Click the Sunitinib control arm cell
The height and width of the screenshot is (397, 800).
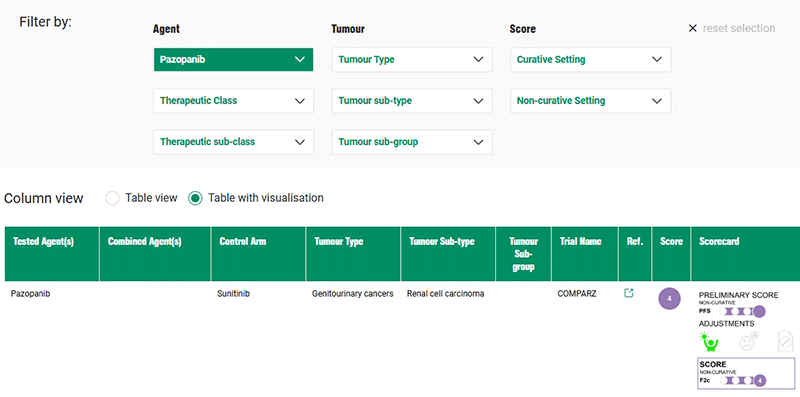tap(233, 294)
